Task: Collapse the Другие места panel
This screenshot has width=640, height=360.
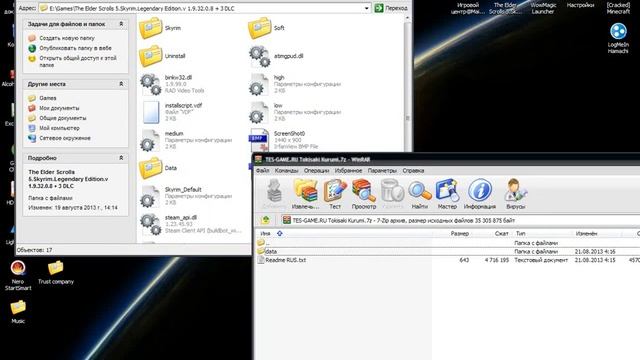Action: (121, 84)
